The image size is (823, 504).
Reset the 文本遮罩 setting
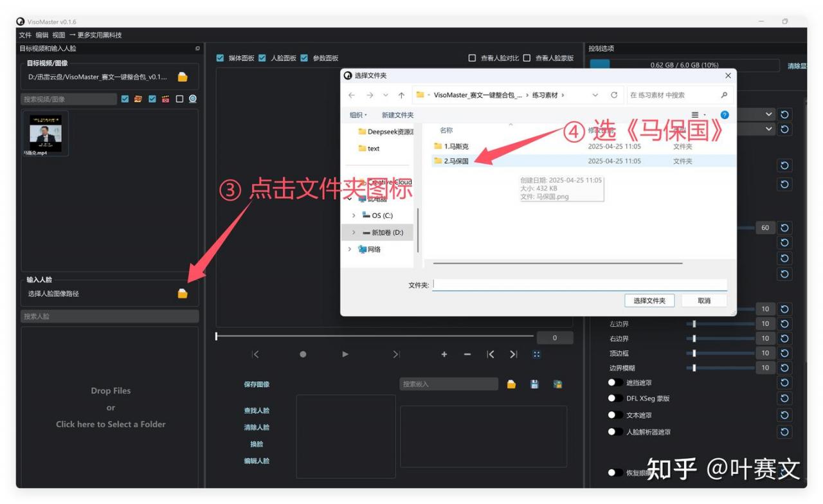pyautogui.click(x=784, y=415)
